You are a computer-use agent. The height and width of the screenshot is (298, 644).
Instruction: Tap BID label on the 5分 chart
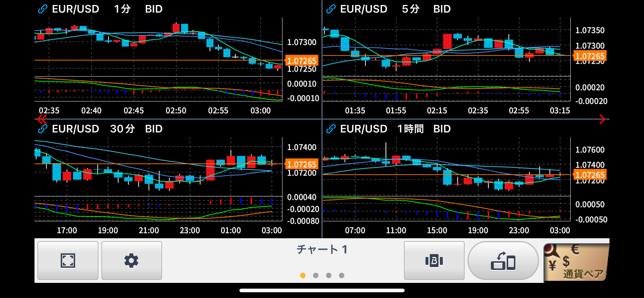[x=442, y=9]
